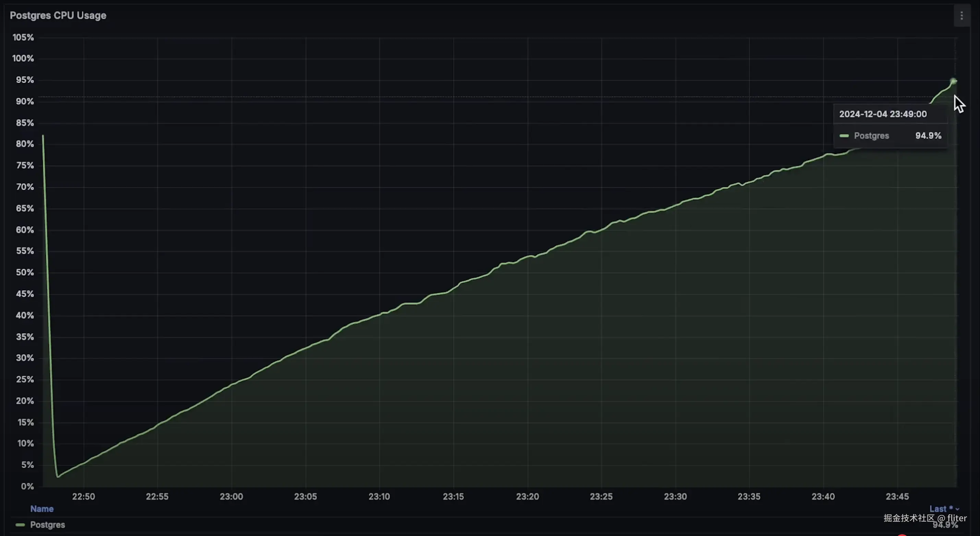
Task: Click the tooltip timestamp 2024-12-04 23:49:00
Action: [883, 114]
